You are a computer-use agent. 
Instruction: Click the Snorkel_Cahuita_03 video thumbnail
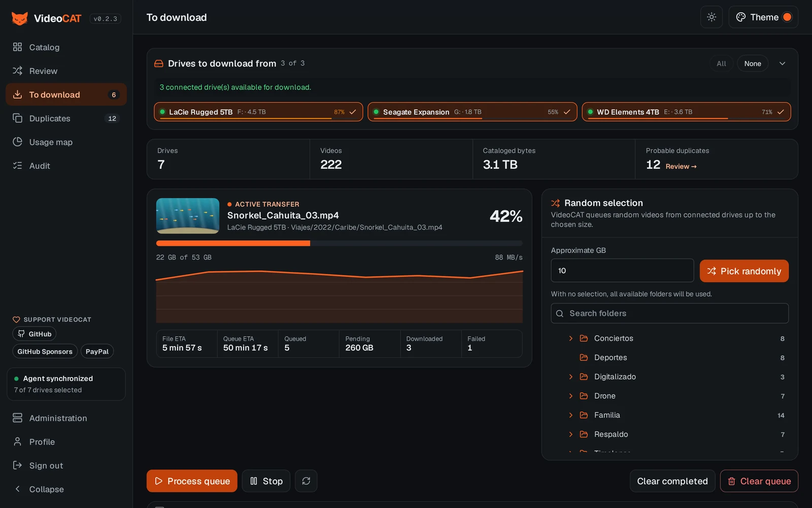pyautogui.click(x=188, y=216)
